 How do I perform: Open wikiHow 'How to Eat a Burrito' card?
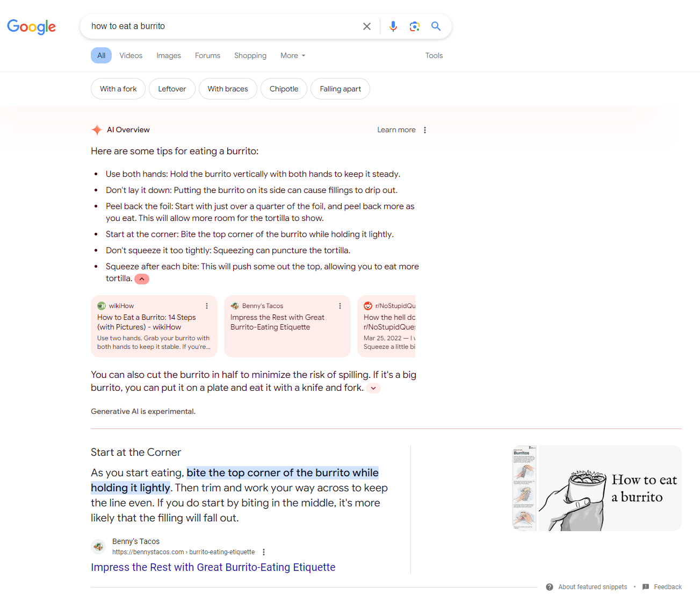pyautogui.click(x=154, y=326)
